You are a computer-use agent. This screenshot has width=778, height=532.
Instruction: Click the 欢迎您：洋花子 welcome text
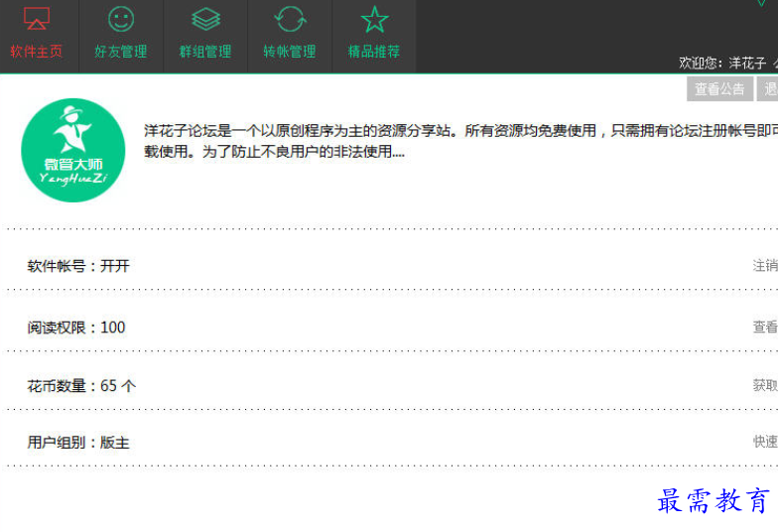(x=722, y=64)
